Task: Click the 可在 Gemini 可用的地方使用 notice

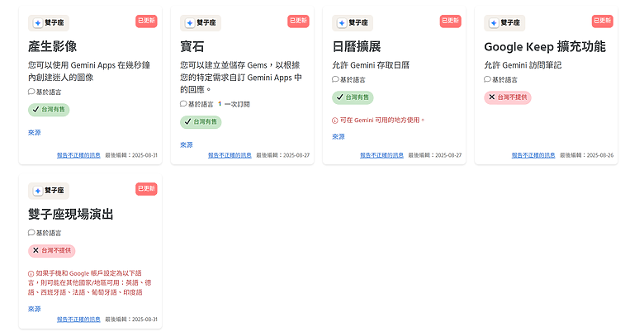Action: tap(378, 121)
